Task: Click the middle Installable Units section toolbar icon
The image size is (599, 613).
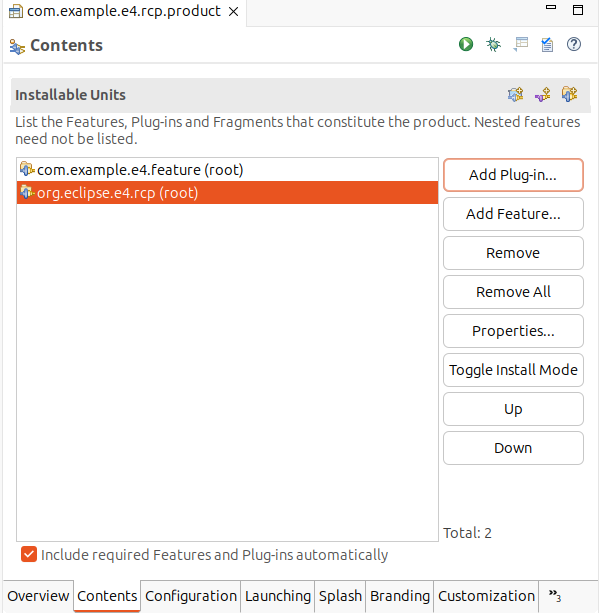Action: point(542,94)
